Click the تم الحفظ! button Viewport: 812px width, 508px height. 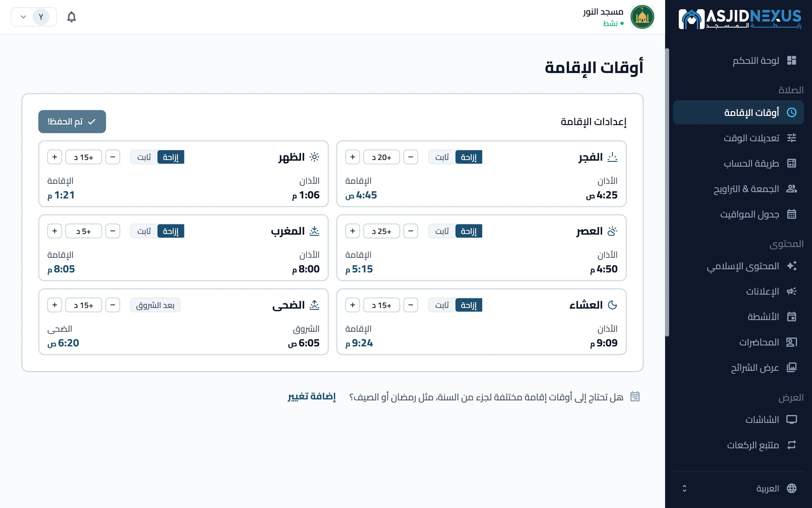pos(72,122)
